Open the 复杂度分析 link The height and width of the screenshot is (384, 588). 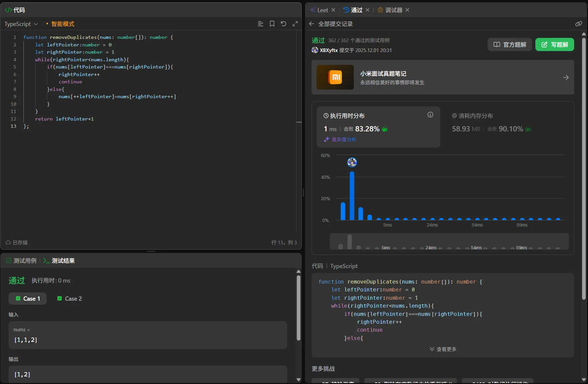[x=344, y=139]
